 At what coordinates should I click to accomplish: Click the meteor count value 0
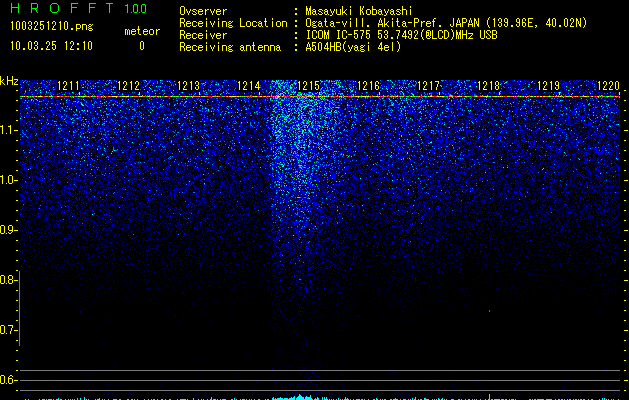142,46
